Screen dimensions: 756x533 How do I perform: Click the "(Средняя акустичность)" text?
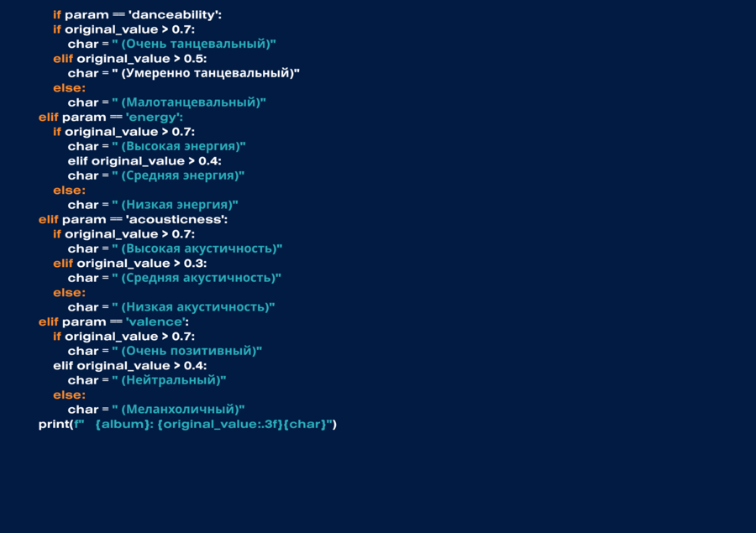[x=197, y=278]
